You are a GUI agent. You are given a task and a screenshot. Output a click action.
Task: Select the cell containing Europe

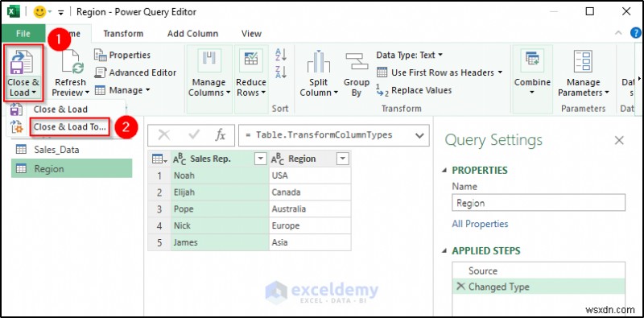pyautogui.click(x=310, y=225)
